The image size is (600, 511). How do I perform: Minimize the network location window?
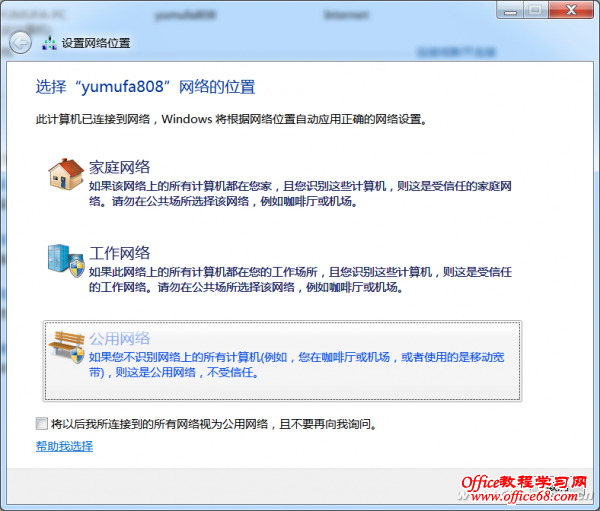[510, 10]
